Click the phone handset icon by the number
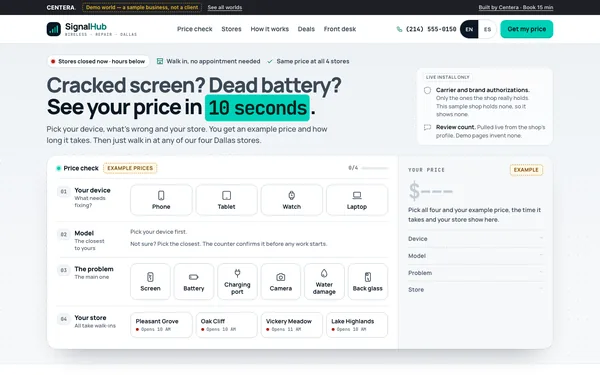600x375 pixels. 399,29
